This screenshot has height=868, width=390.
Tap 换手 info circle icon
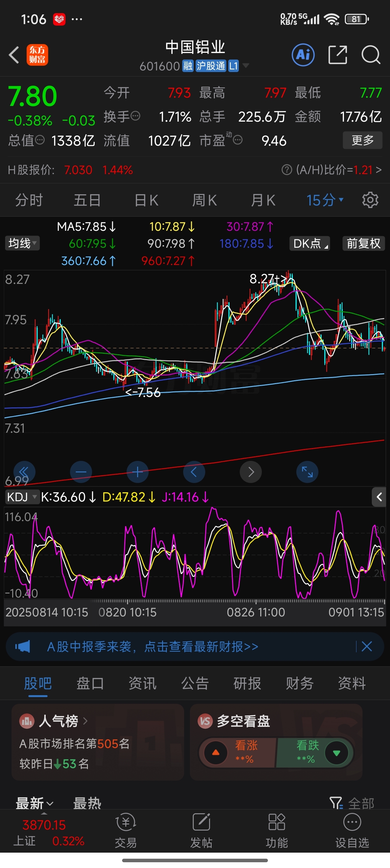(x=135, y=116)
